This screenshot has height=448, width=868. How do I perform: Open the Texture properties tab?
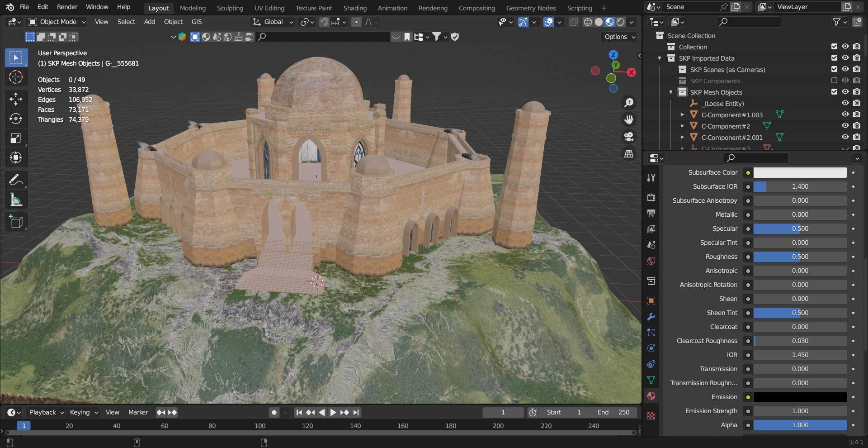tap(651, 415)
